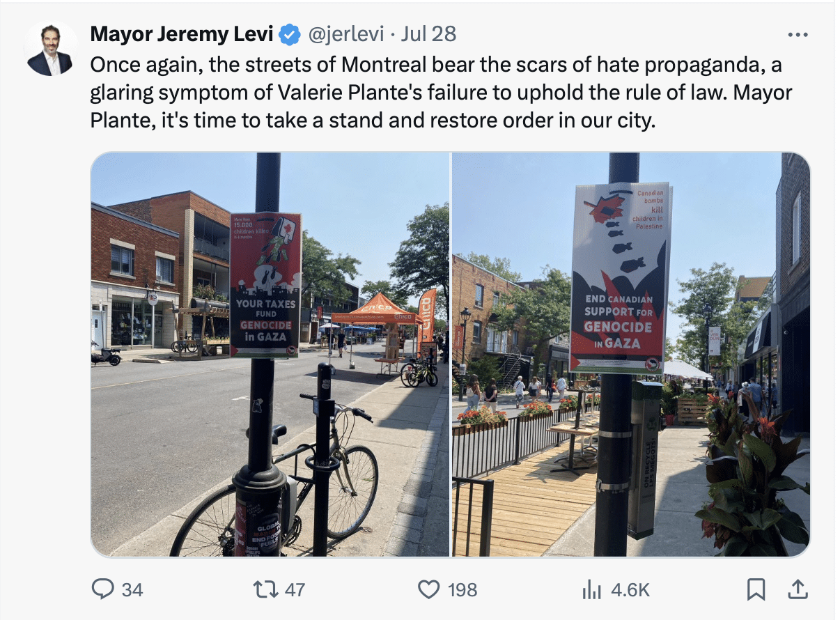This screenshot has width=840, height=620.
Task: Open the left photo with the bicycle
Action: [270, 354]
